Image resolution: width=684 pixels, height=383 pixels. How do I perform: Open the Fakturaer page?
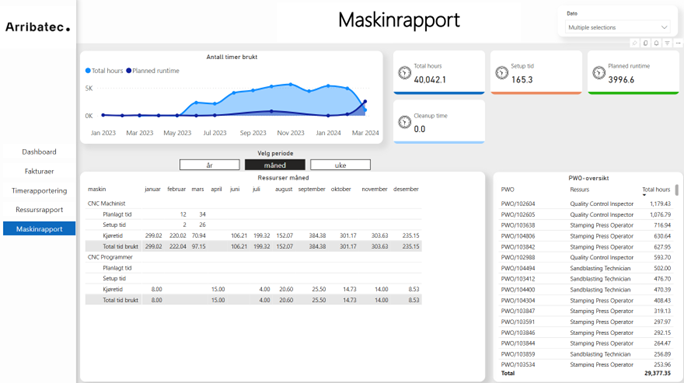pos(39,171)
